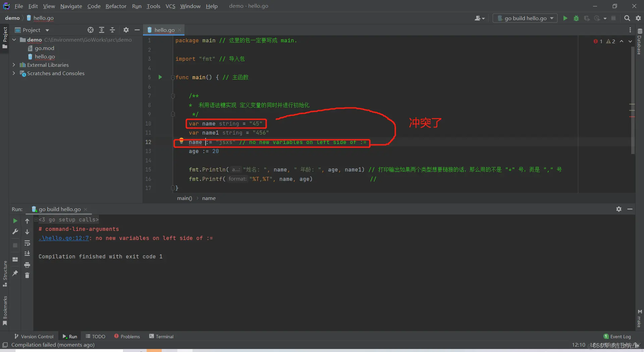Stop the process in Run panel
Viewport: 644px width, 352px height.
tap(15, 245)
